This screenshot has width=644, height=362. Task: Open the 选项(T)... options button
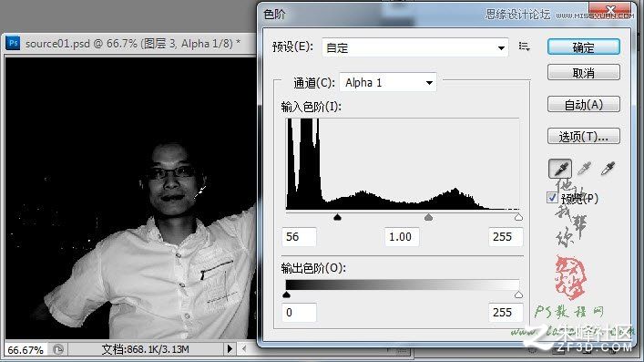(584, 136)
